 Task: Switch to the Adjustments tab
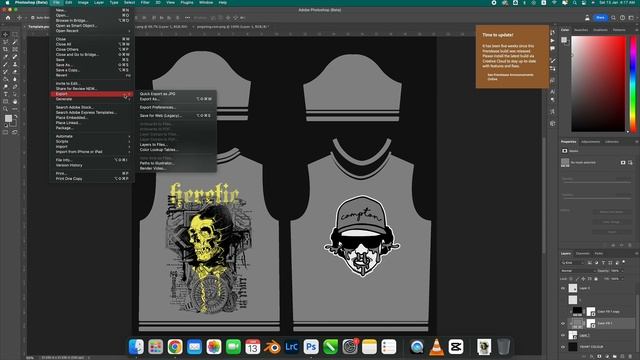pyautogui.click(x=590, y=142)
